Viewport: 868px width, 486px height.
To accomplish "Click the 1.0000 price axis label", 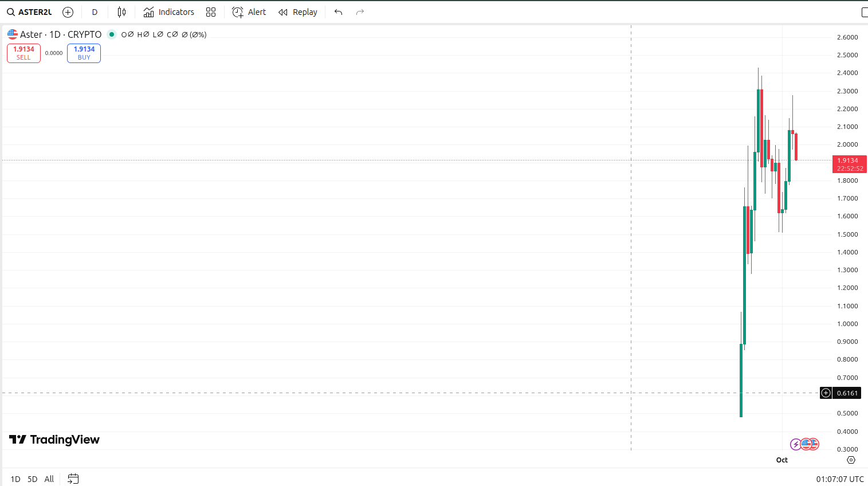I will [x=847, y=324].
